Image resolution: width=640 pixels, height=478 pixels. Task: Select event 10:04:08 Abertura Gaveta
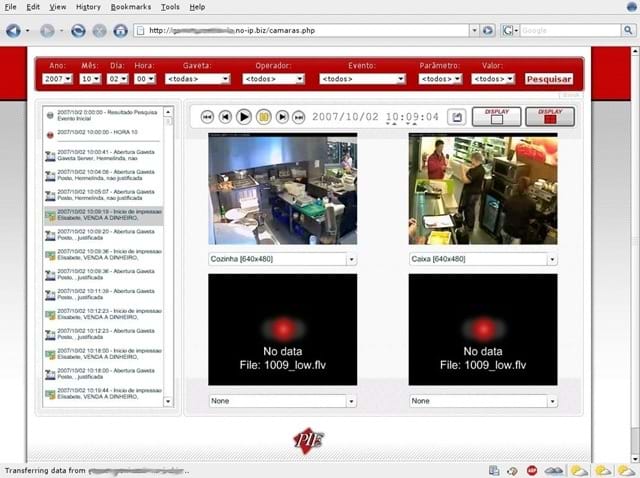103,175
